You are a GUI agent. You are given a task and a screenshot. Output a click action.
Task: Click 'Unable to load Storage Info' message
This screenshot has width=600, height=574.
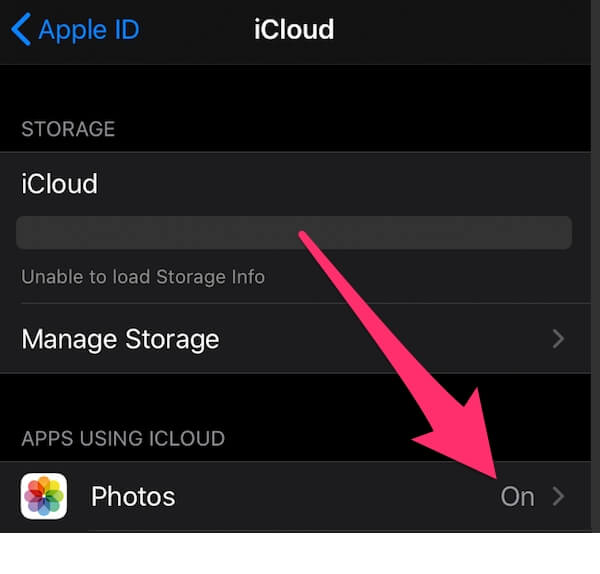[x=143, y=277]
